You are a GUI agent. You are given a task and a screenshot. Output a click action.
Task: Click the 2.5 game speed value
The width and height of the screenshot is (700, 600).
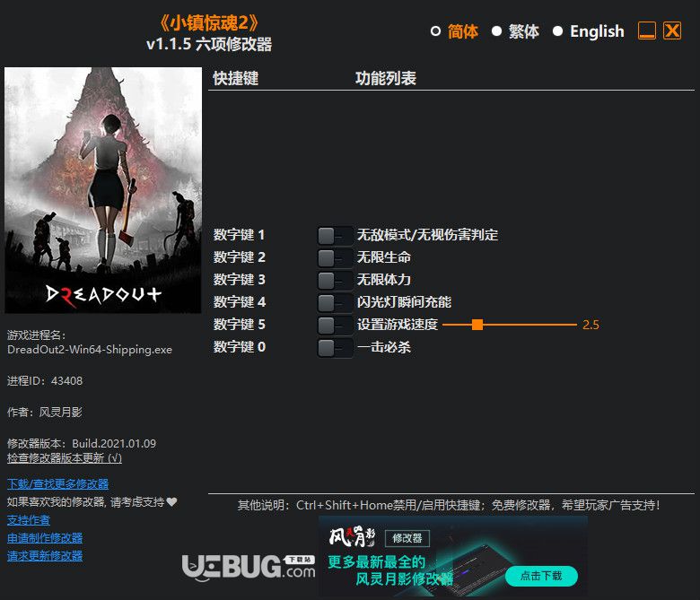click(591, 325)
